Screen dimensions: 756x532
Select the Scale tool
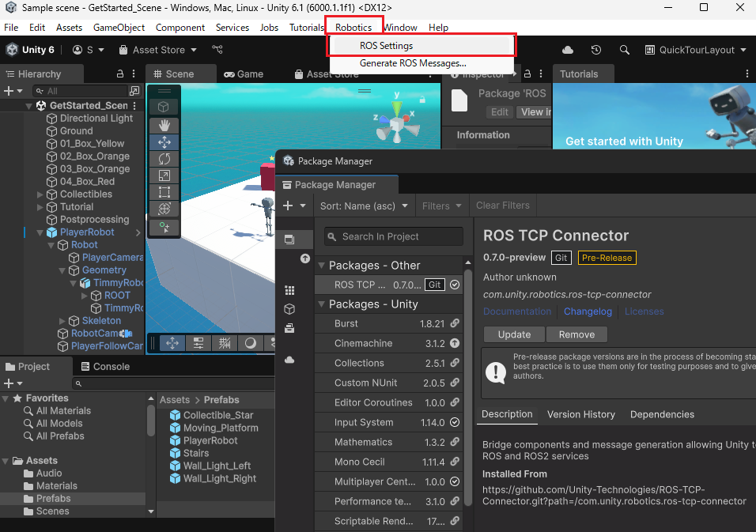(x=163, y=175)
